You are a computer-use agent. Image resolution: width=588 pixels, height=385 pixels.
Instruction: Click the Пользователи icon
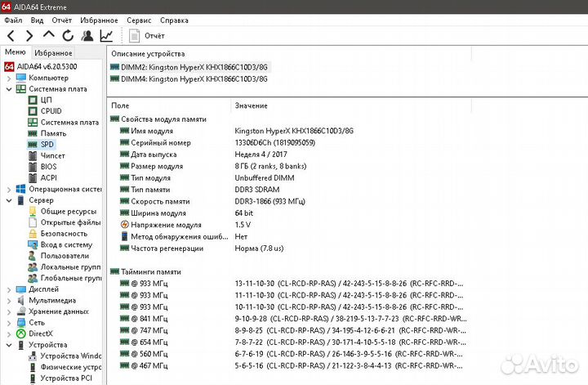tap(32, 256)
